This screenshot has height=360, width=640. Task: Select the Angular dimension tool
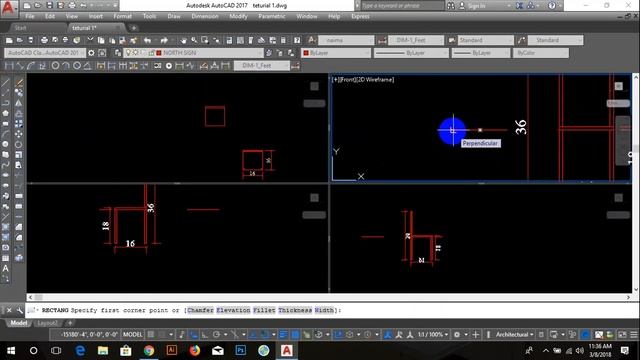click(87, 66)
